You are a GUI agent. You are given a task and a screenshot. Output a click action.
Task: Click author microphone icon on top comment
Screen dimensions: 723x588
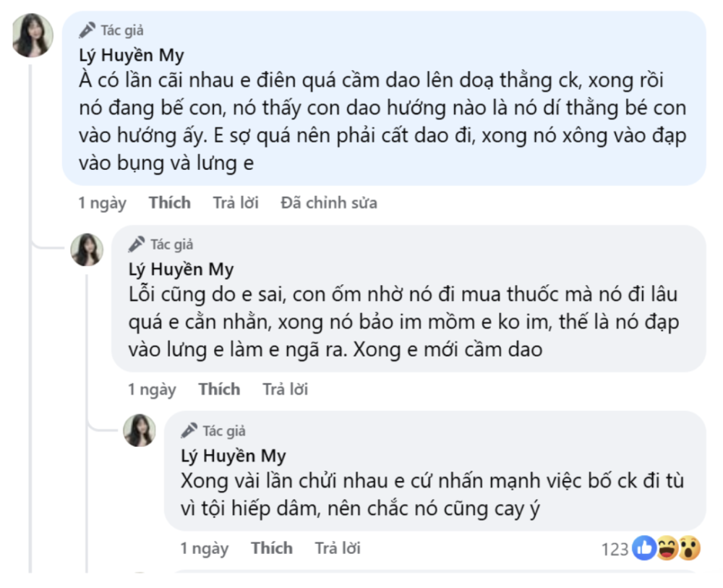point(87,30)
